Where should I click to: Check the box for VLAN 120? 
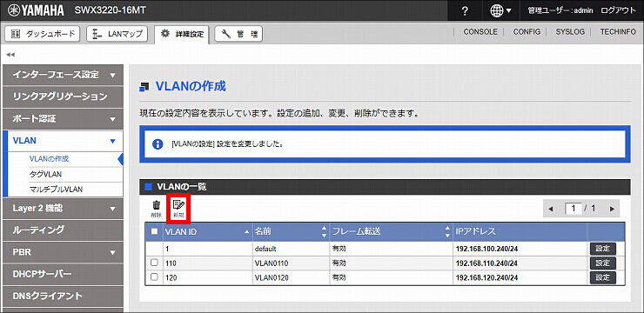(x=154, y=276)
